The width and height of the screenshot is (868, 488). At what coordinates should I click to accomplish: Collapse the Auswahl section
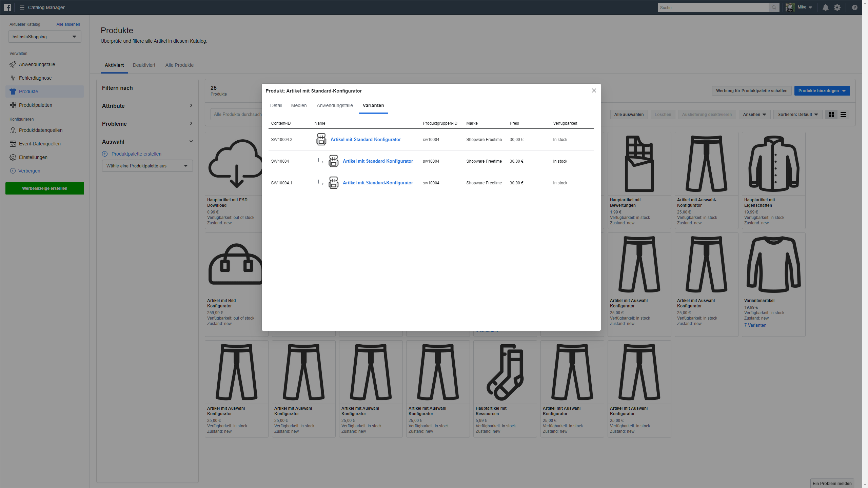click(x=147, y=142)
